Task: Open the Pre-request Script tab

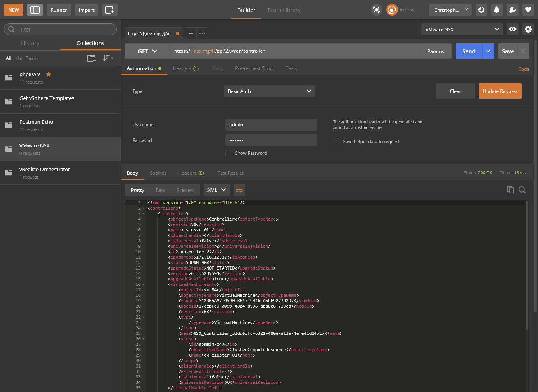Action: pos(254,68)
